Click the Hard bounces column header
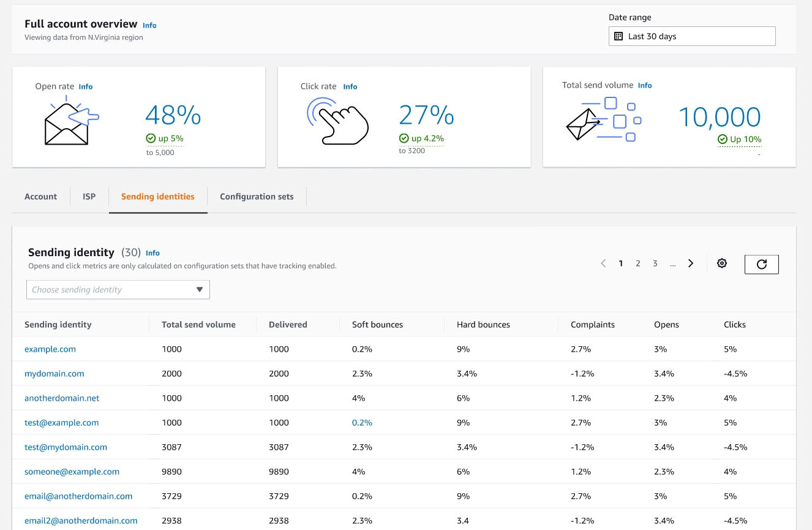This screenshot has width=812, height=530. tap(483, 325)
